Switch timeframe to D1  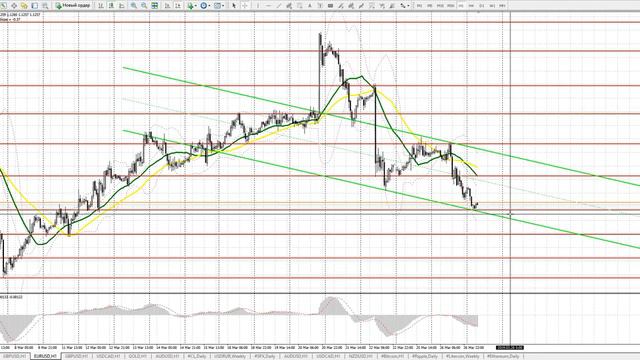coord(482,6)
